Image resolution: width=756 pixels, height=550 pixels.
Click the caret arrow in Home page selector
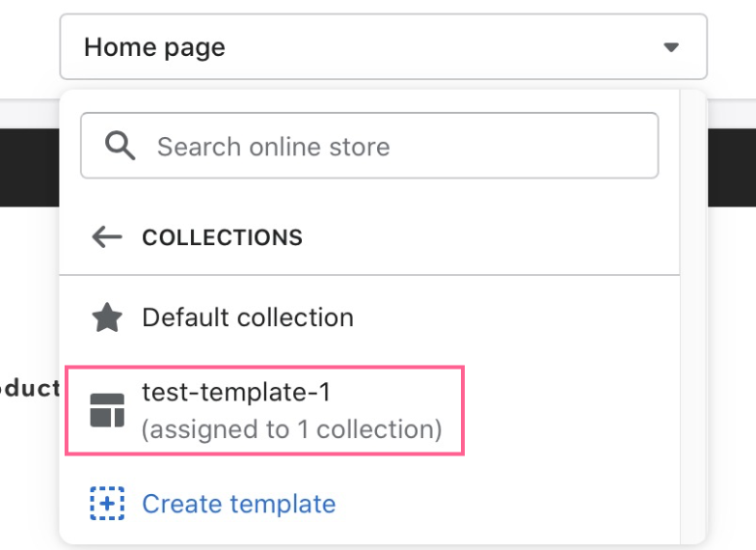(x=671, y=47)
